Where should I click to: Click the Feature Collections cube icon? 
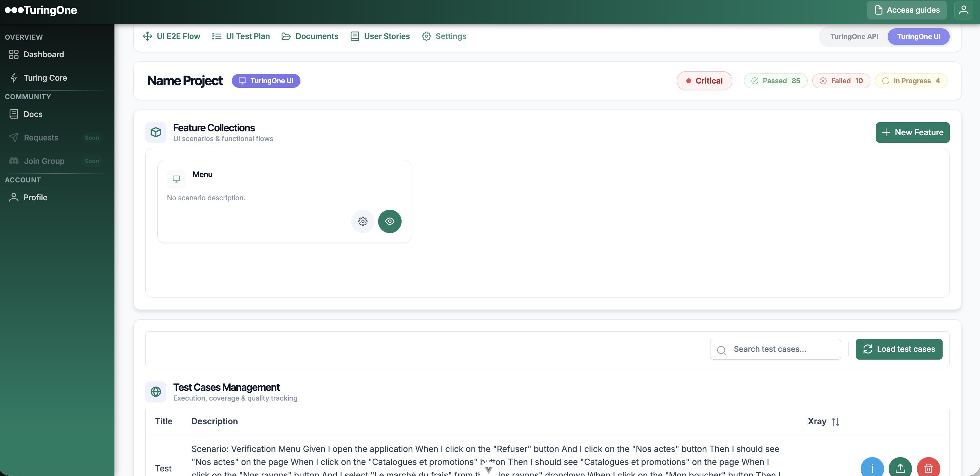(x=156, y=132)
